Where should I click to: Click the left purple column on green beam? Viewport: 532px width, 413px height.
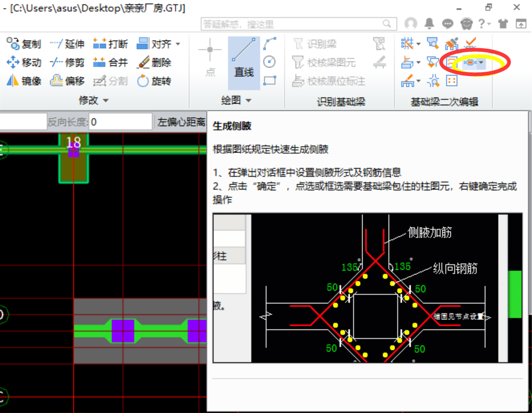coord(123,331)
